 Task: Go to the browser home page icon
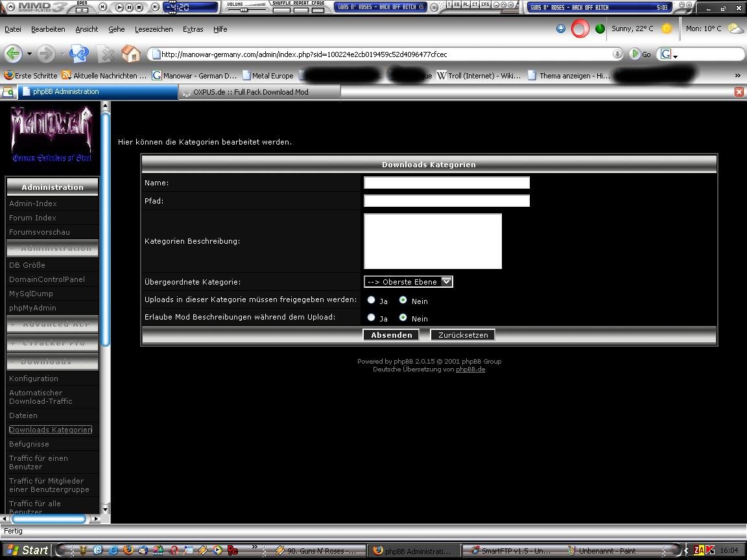[131, 54]
